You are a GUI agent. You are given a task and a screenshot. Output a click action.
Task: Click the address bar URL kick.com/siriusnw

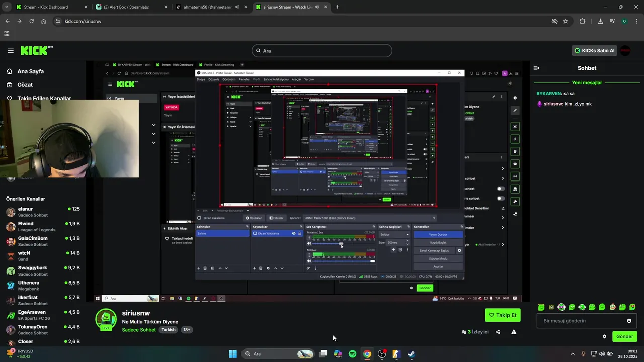point(83,21)
